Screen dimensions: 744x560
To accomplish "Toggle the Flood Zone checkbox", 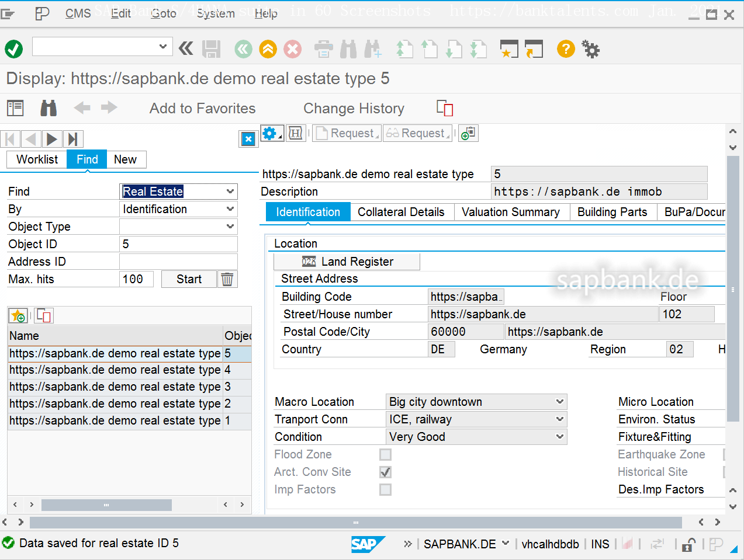I will 385,454.
